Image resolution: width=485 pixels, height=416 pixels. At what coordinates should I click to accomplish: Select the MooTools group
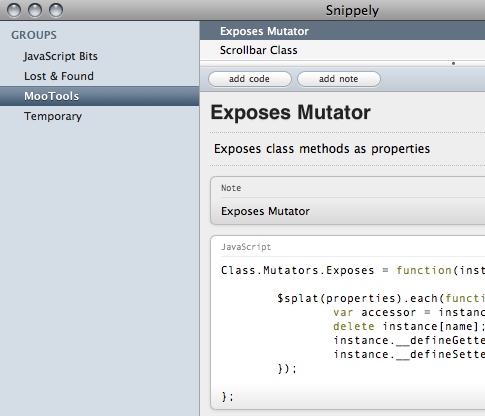pos(99,96)
